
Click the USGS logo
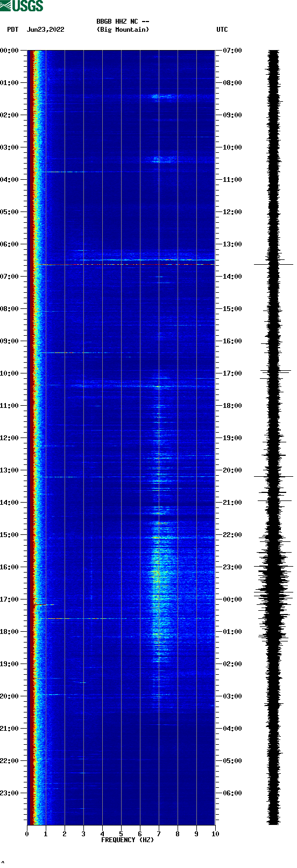coord(22,6)
